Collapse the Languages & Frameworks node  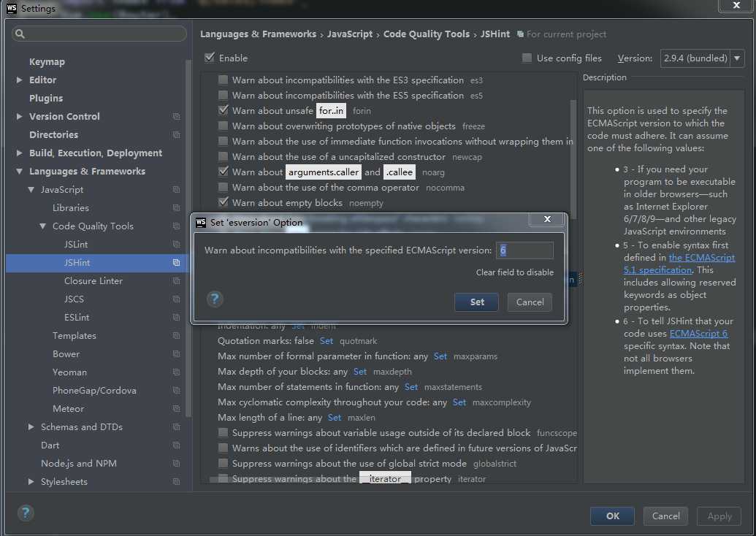19,171
